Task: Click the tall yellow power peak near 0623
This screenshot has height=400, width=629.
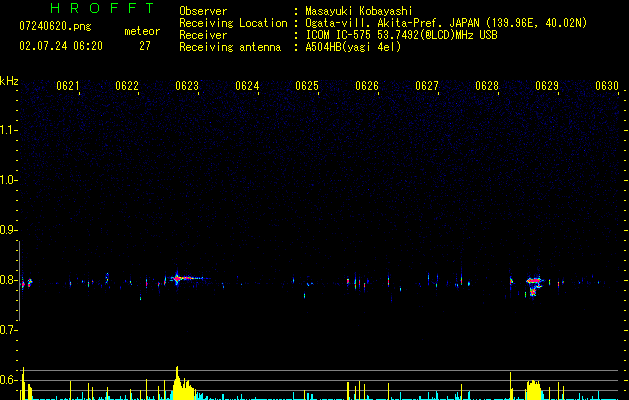Action: (177, 382)
